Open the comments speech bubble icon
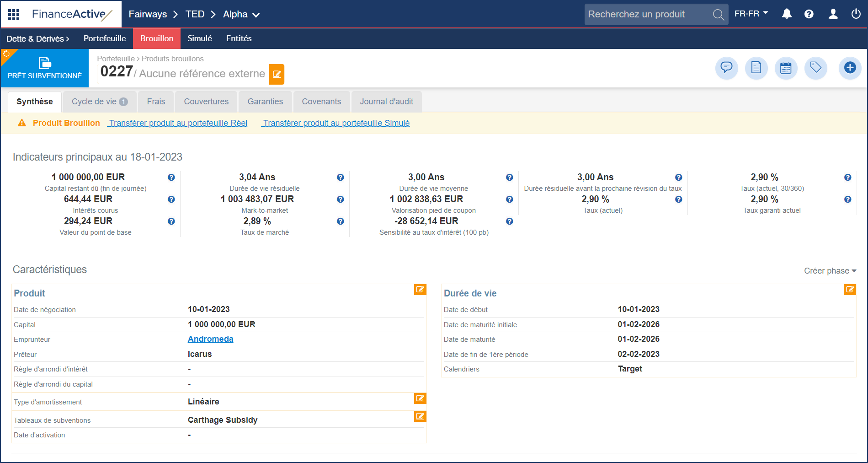 [726, 68]
